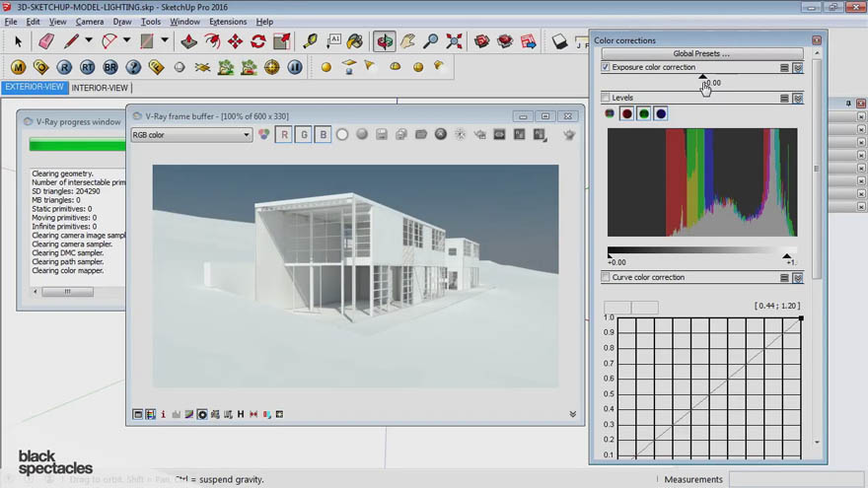
Task: Click the V-Ray pause icon
Action: pos(295,67)
